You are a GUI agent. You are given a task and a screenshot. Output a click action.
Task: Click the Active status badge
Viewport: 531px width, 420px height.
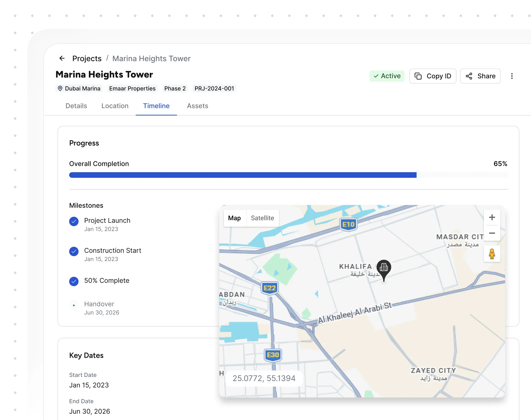pos(387,76)
